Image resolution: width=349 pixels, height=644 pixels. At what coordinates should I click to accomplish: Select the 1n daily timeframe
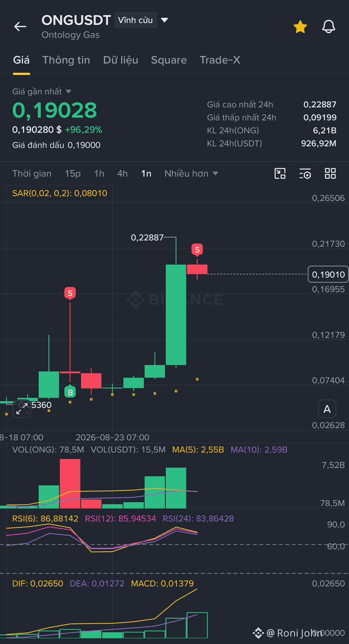pos(146,174)
